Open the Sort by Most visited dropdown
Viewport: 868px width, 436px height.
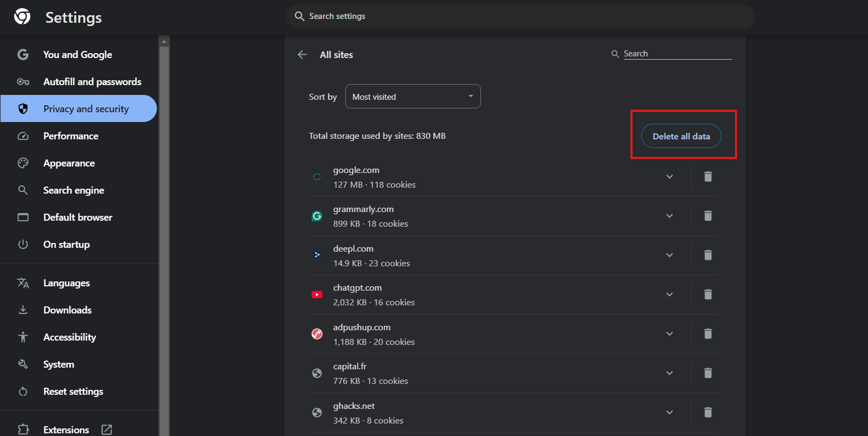[x=413, y=97]
